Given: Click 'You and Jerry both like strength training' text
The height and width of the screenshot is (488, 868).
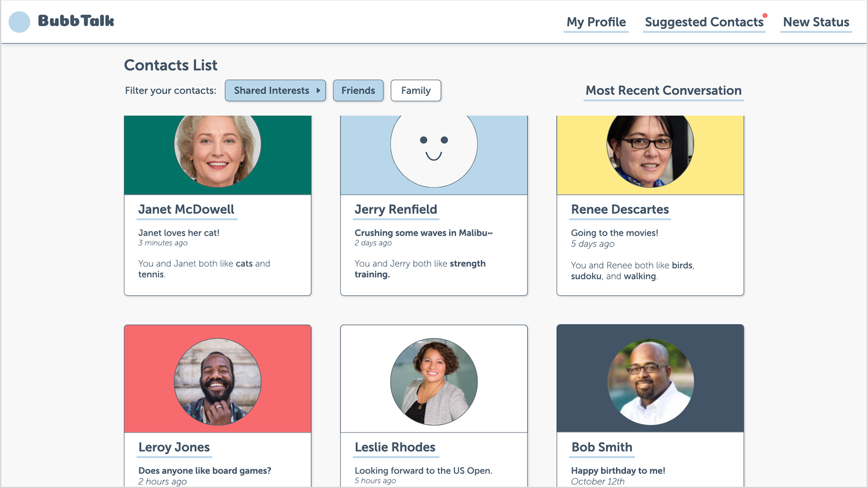Looking at the screenshot, I should click(x=420, y=269).
